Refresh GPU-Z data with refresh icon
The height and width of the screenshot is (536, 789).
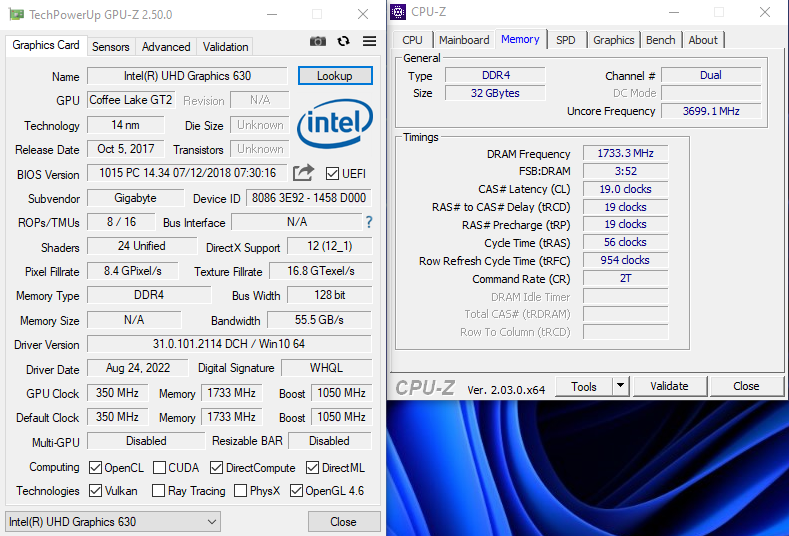coord(344,41)
